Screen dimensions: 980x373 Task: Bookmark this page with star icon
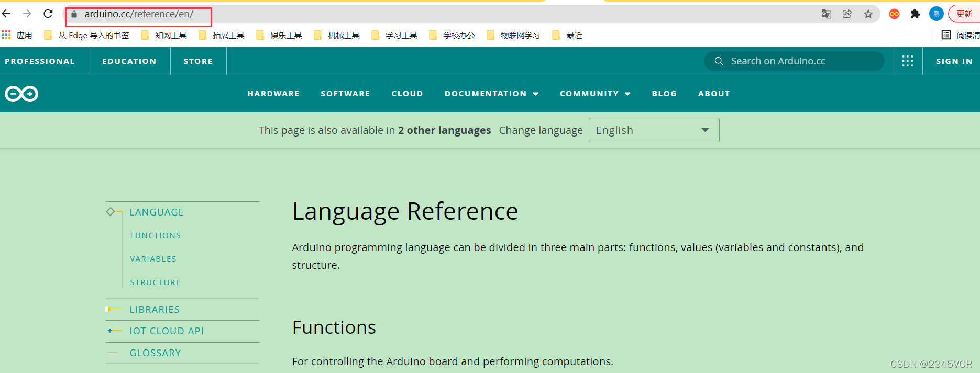pos(868,14)
